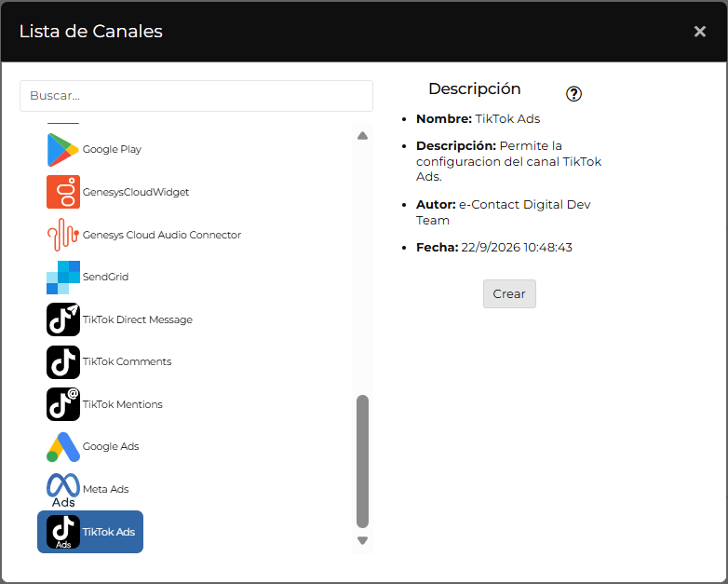Image resolution: width=728 pixels, height=584 pixels.
Task: Select the "Meta Ads" label
Action: click(x=106, y=489)
